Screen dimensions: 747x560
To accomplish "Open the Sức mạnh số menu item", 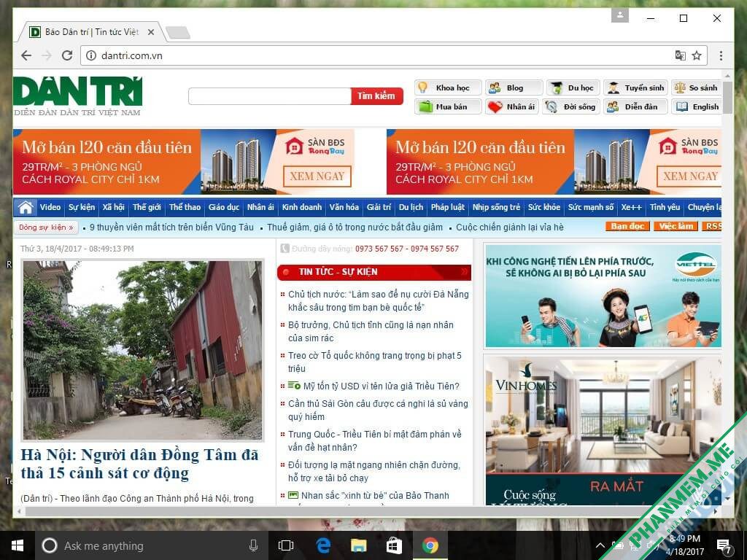I will click(591, 207).
